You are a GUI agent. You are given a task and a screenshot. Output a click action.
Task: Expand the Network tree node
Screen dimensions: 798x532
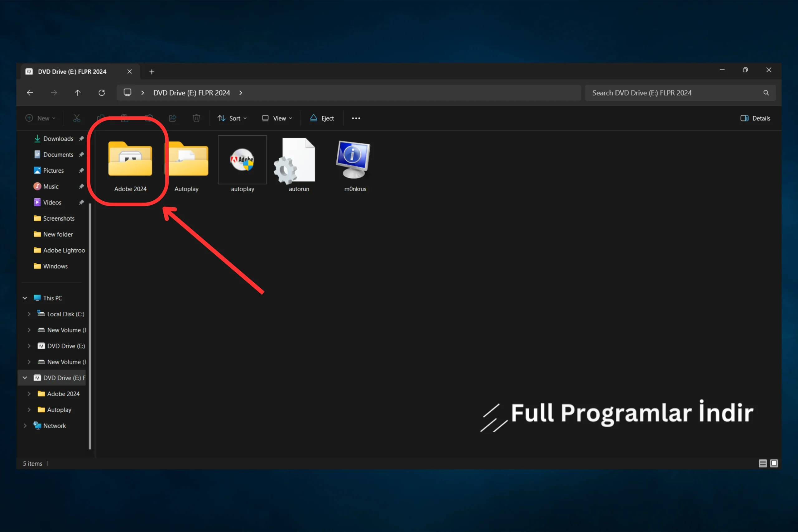coord(25,425)
